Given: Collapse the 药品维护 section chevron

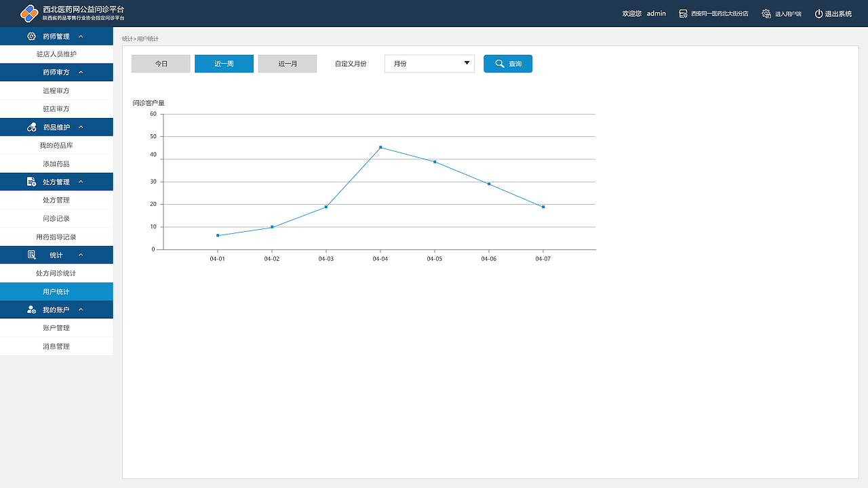Looking at the screenshot, I should (81, 127).
